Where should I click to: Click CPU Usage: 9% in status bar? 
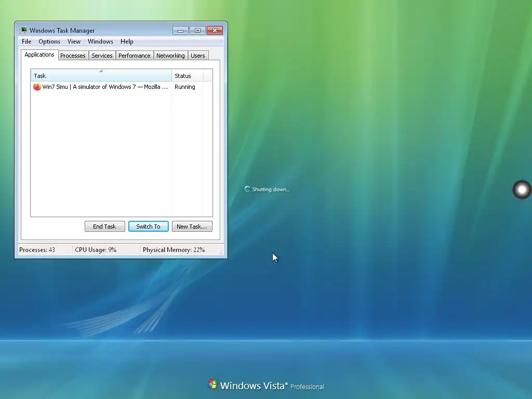(x=96, y=250)
